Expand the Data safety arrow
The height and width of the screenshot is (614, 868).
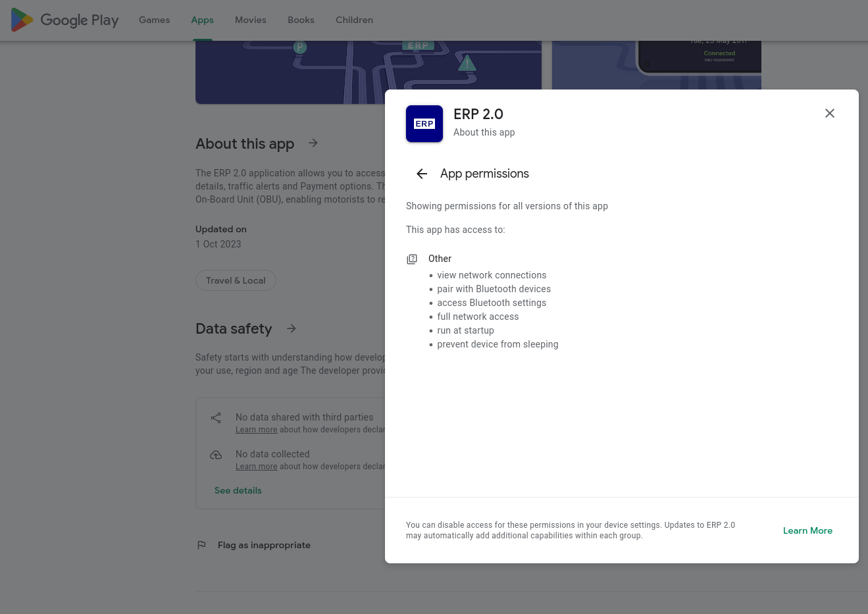pos(292,328)
